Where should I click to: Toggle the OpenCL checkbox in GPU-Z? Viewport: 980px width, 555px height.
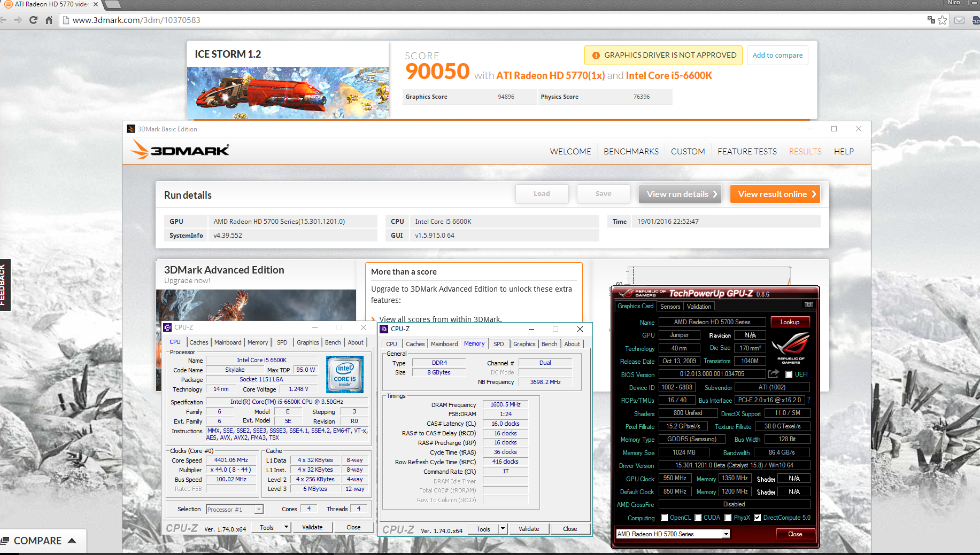[x=665, y=518]
